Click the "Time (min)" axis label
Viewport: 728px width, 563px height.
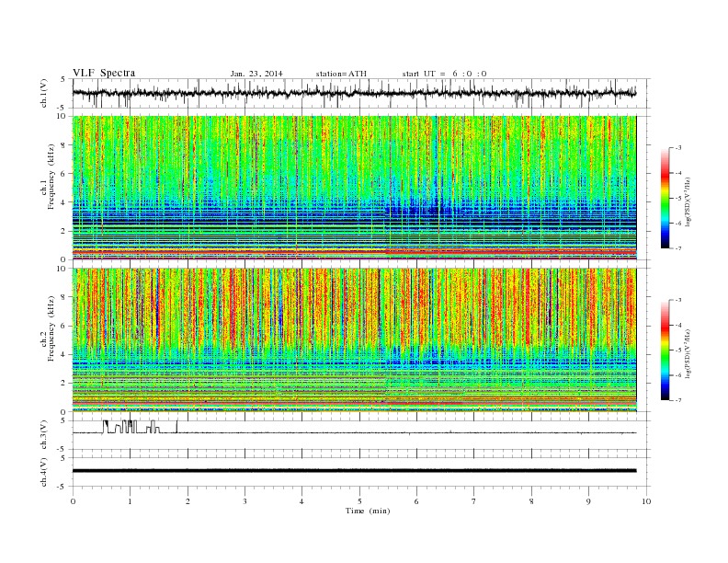click(368, 511)
